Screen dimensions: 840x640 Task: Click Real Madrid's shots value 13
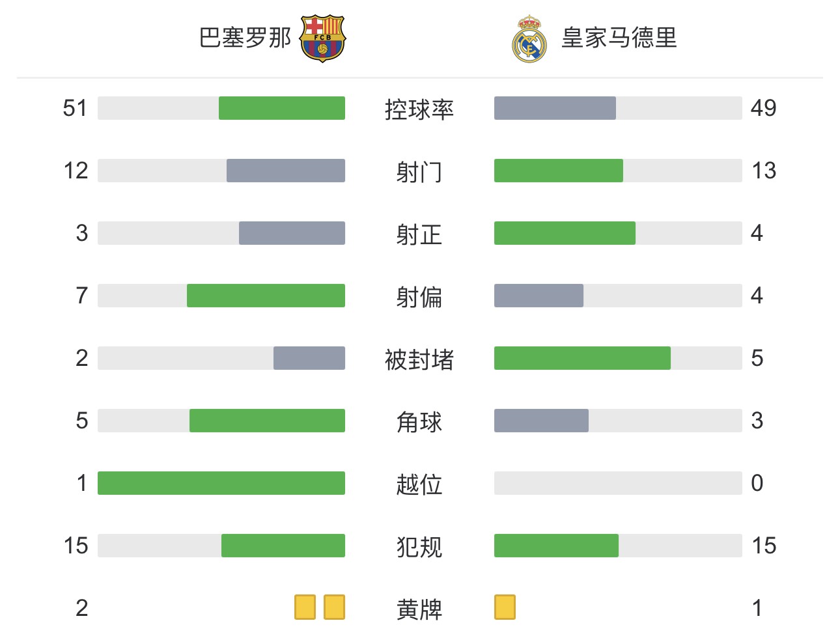[764, 171]
